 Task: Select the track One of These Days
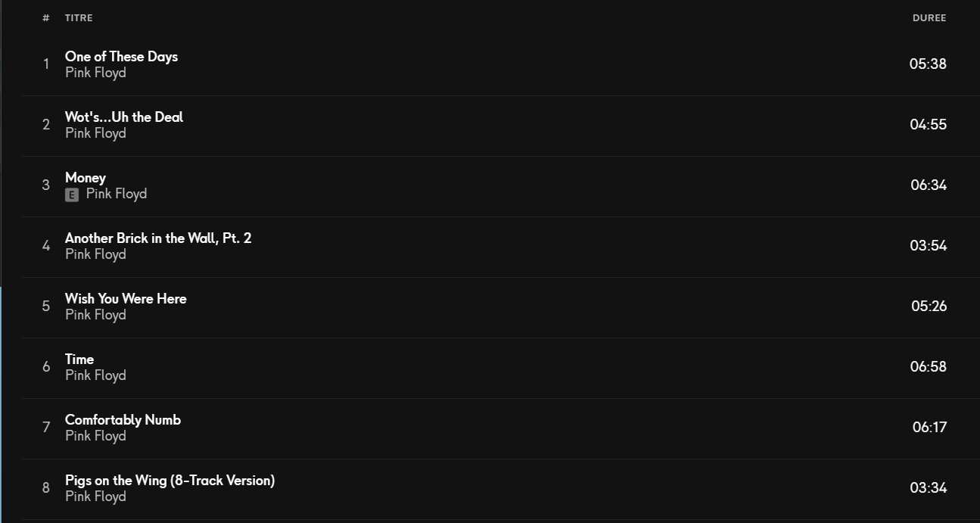121,57
